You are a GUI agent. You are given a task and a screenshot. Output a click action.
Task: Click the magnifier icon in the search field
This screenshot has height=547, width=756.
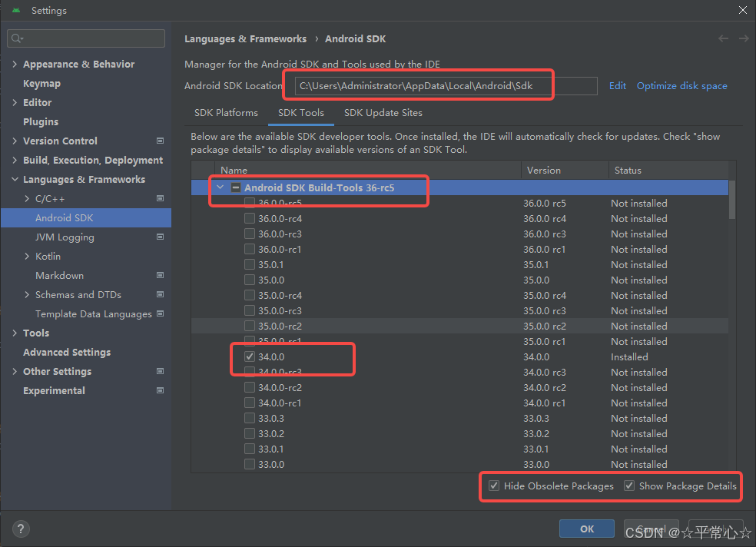tap(15, 38)
